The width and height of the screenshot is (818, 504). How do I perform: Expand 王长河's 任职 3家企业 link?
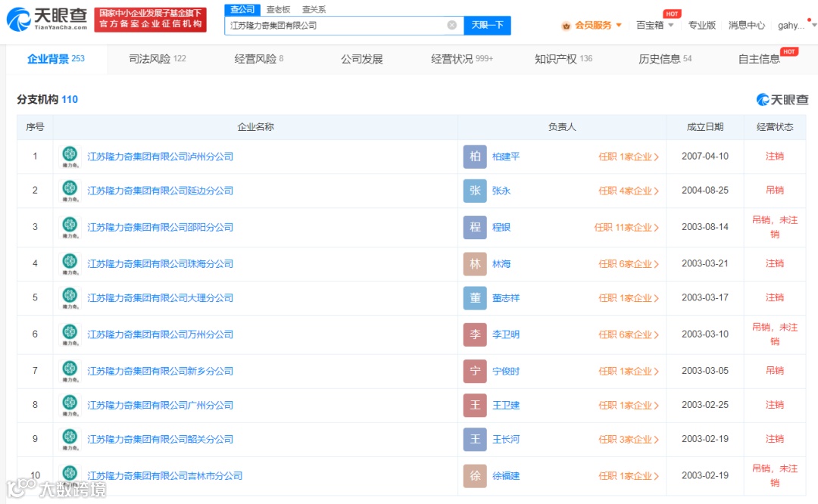tap(629, 439)
